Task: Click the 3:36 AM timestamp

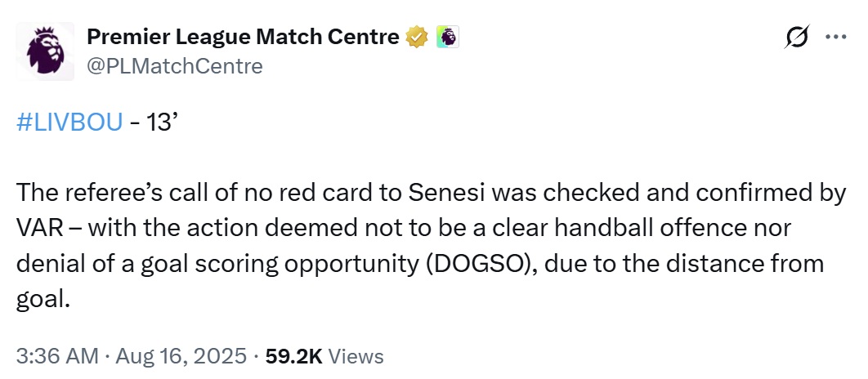Action: click(x=57, y=356)
